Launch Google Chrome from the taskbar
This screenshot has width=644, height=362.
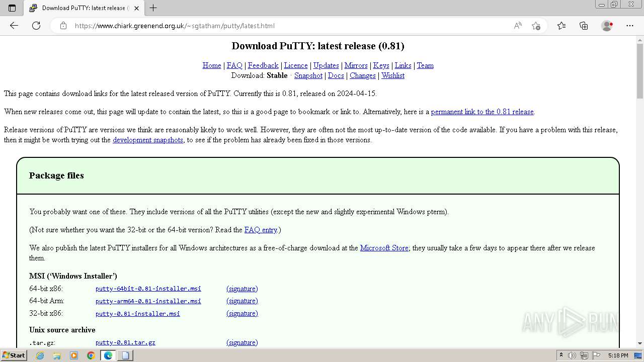(91, 355)
